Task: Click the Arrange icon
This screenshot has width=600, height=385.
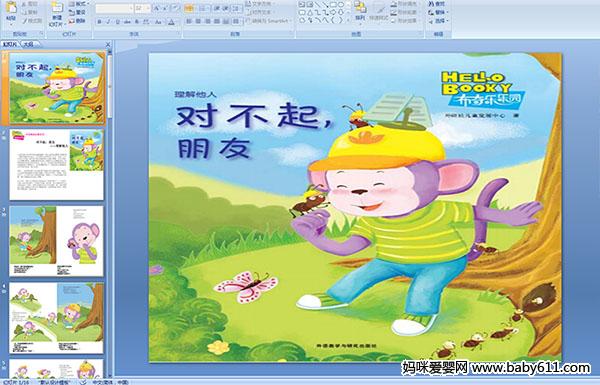Action: coord(360,10)
